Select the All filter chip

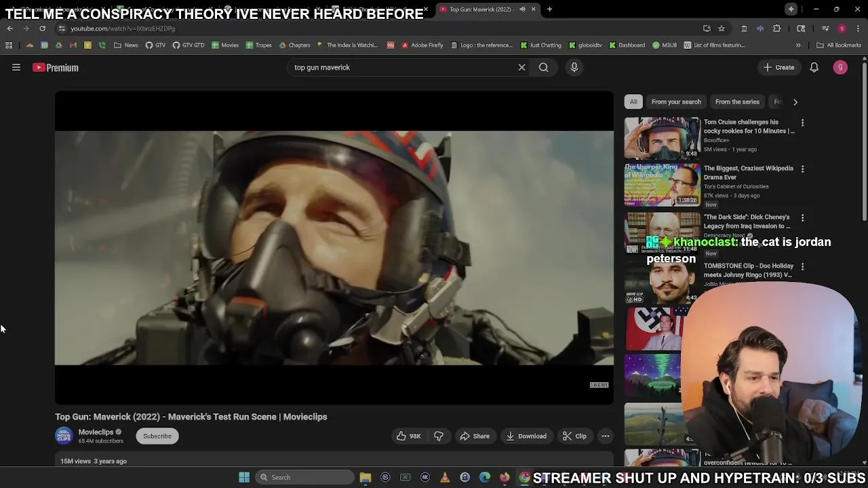(633, 102)
